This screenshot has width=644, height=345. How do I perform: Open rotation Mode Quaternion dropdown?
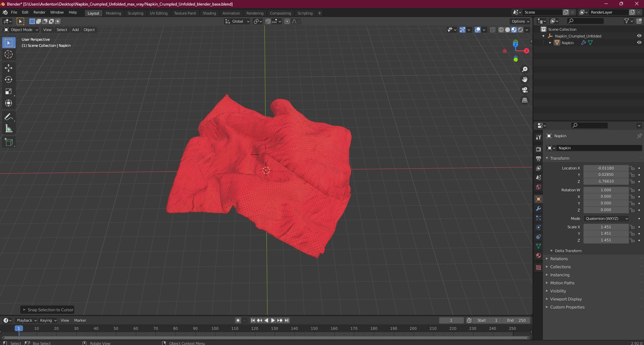tap(606, 219)
